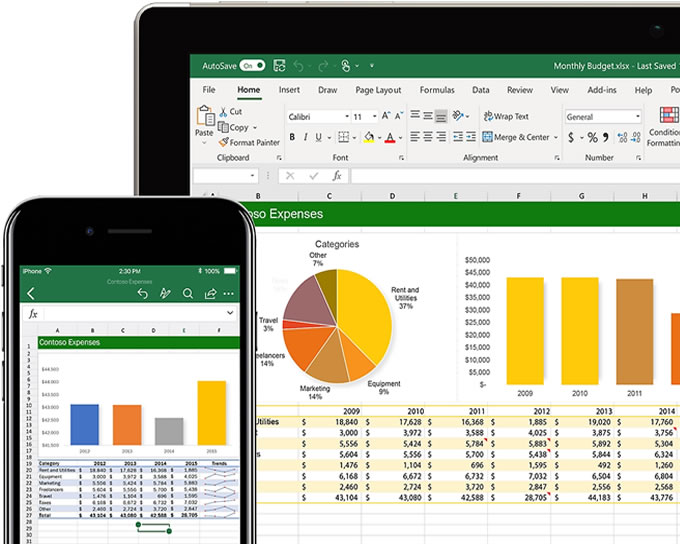Click the Increase Font Size icon

pyautogui.click(x=386, y=115)
